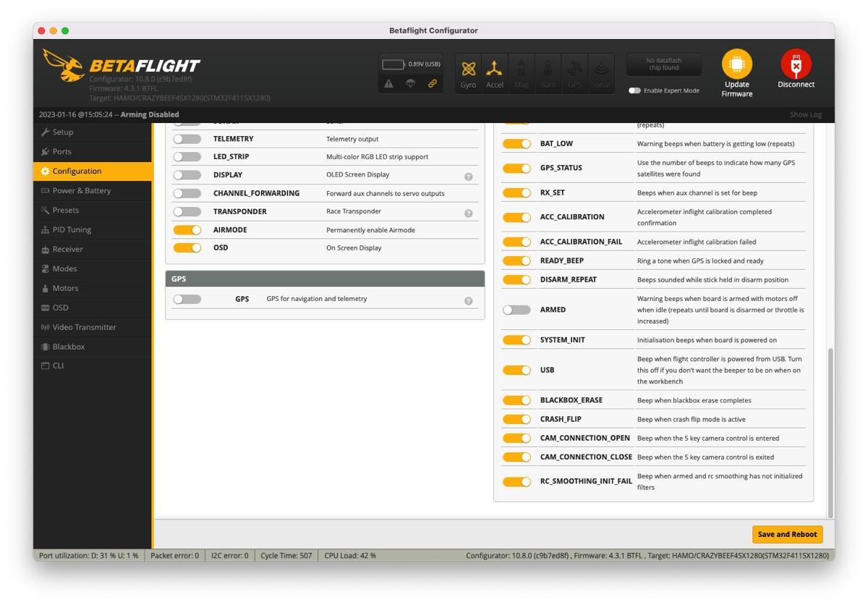The image size is (868, 605).
Task: Disable the DISARM_REPEAT toggle
Action: coord(516,279)
